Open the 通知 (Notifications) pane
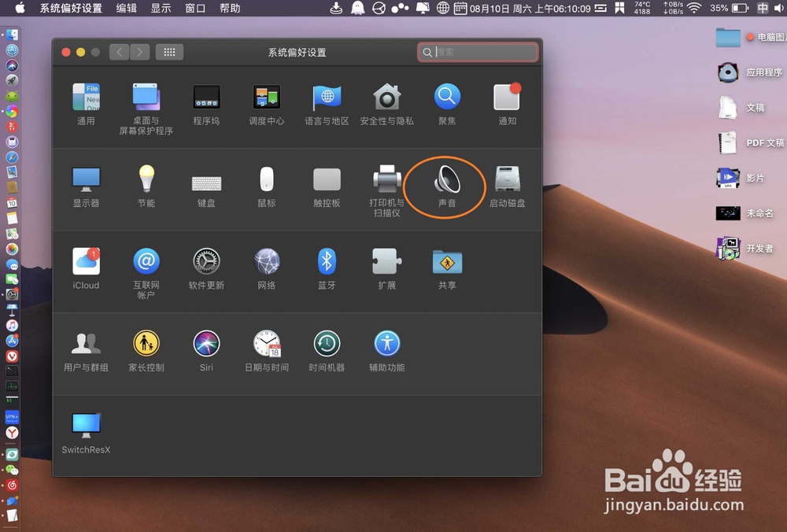 (x=508, y=103)
